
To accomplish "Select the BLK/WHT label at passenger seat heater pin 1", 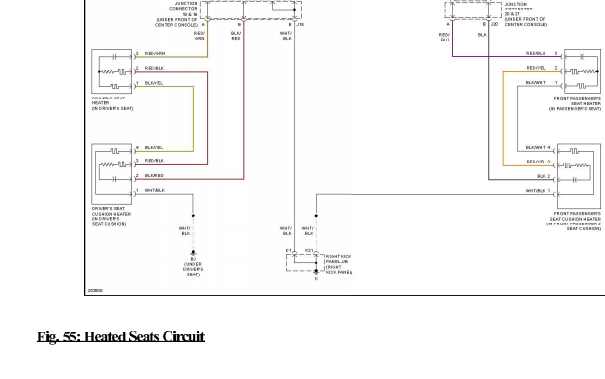I will tap(536, 83).
